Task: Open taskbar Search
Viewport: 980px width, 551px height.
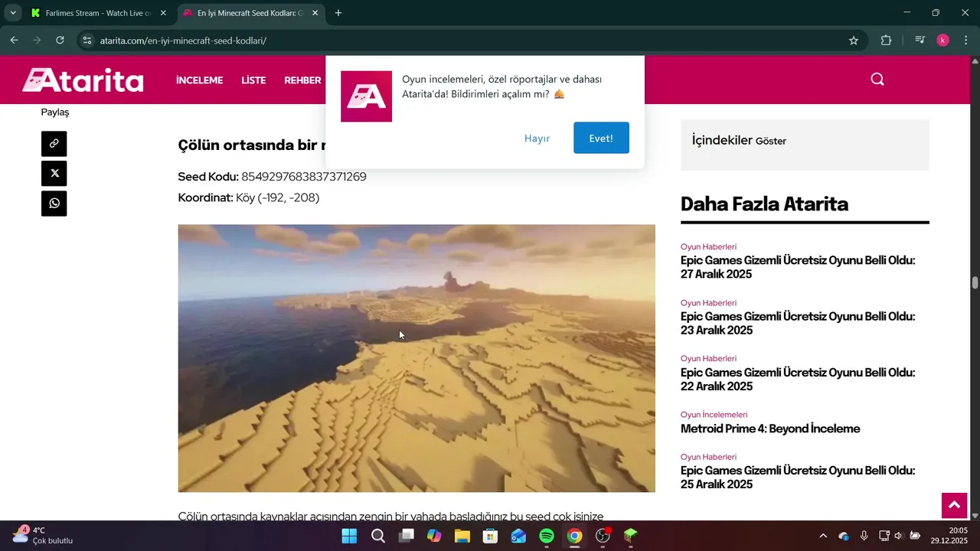Action: click(378, 536)
